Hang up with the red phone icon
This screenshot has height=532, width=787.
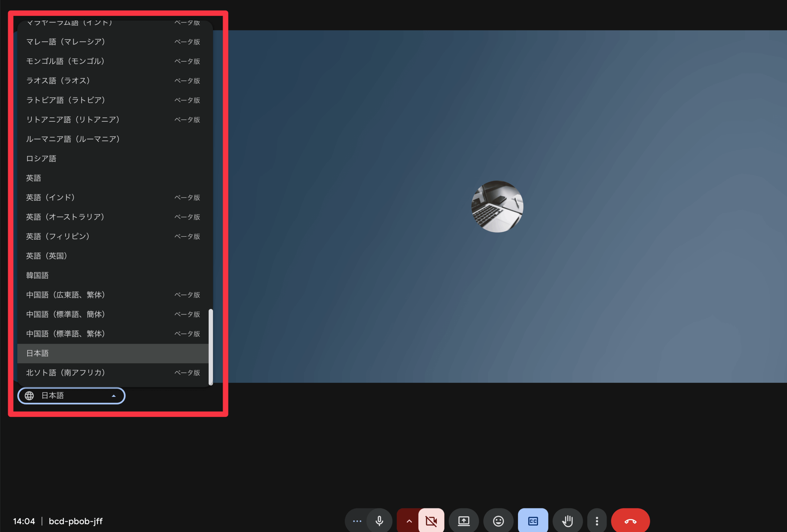[630, 521]
